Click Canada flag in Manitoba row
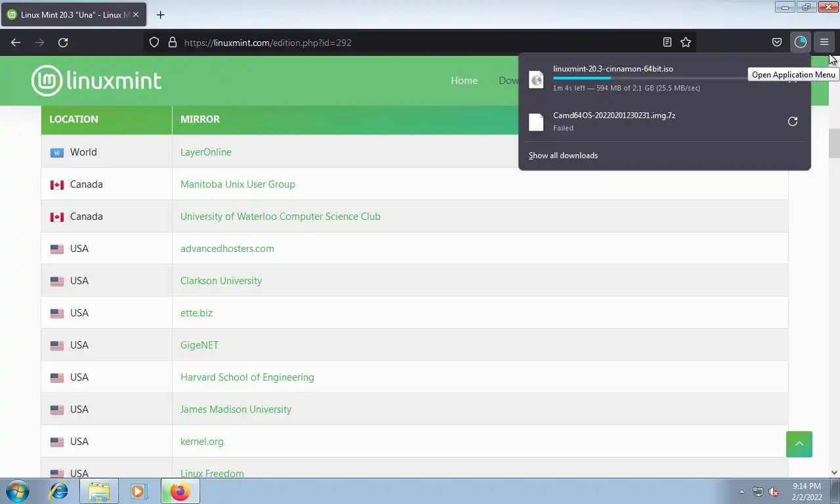The width and height of the screenshot is (840, 504). (57, 185)
